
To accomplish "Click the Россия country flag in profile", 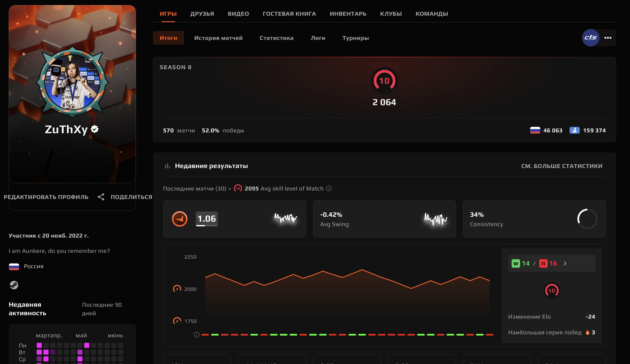I will [x=14, y=267].
